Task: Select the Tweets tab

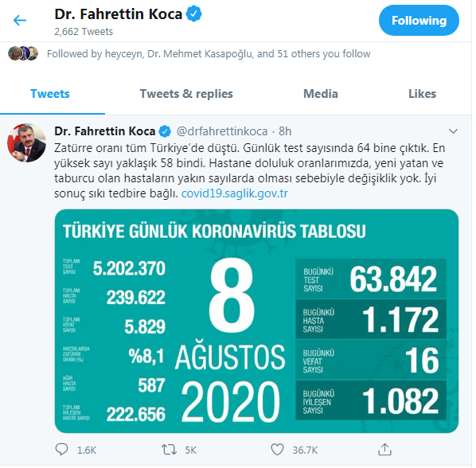Action: [50, 94]
